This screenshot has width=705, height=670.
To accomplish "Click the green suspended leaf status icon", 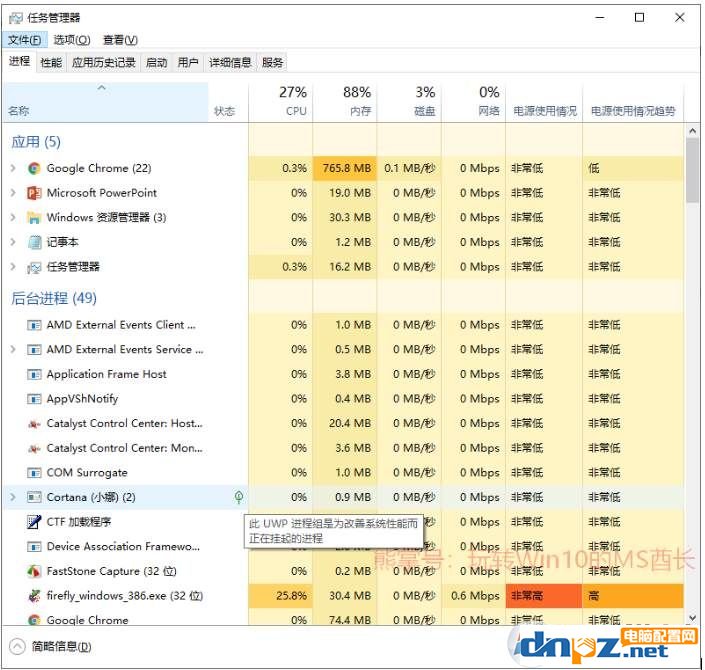I will (x=239, y=497).
